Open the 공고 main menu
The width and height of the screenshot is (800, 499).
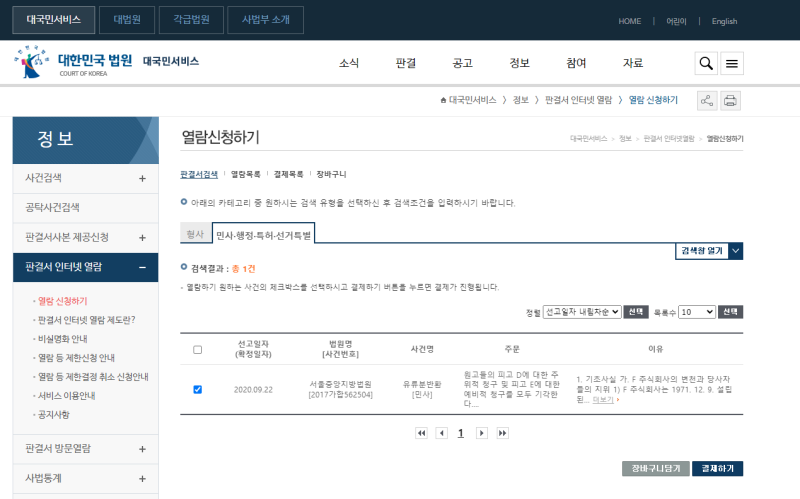coord(462,63)
